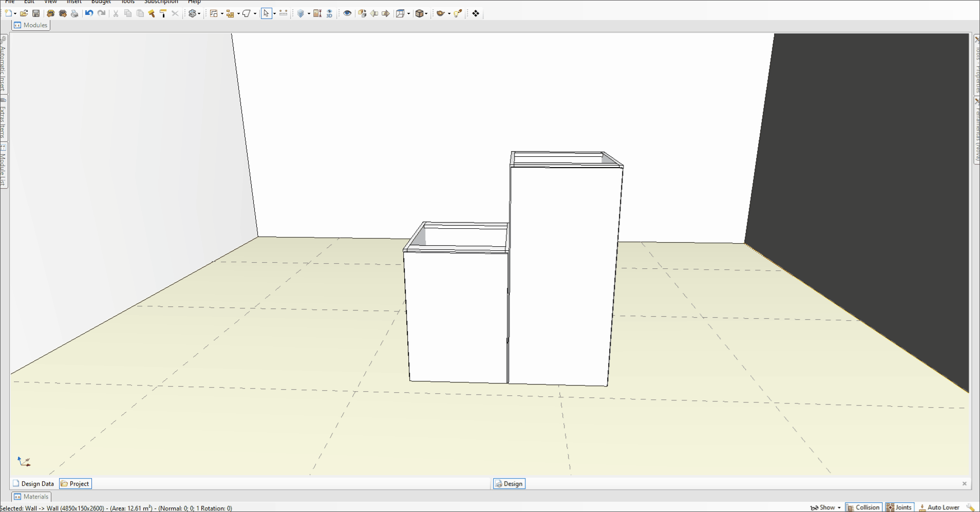The width and height of the screenshot is (980, 512).
Task: Click the teapot render icon
Action: (440, 13)
